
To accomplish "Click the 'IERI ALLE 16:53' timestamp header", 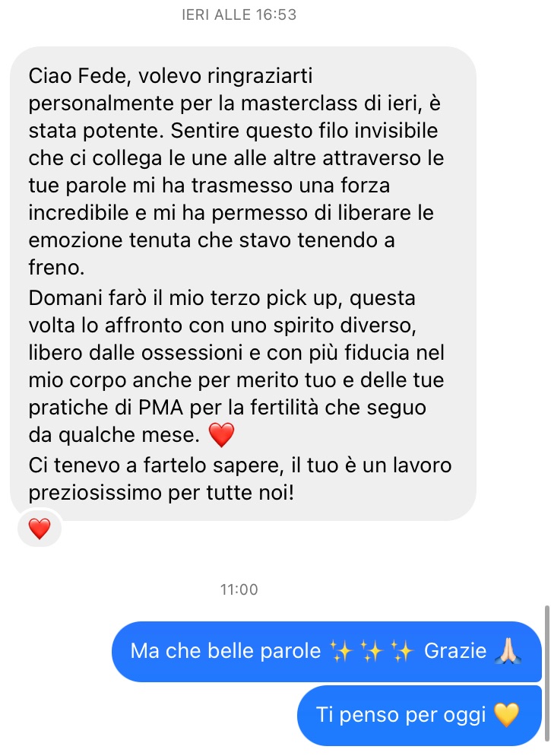I will (239, 15).
